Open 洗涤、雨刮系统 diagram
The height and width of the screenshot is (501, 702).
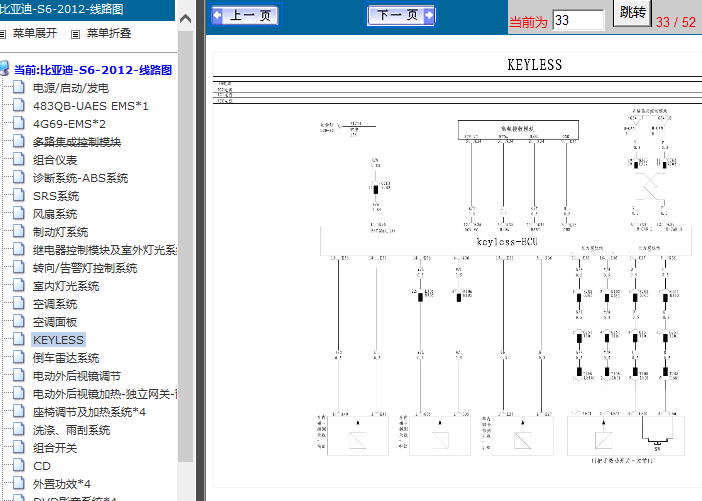(x=71, y=430)
